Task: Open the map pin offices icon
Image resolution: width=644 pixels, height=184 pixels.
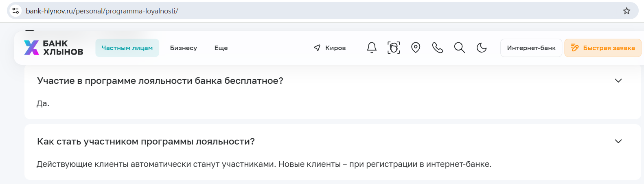Action: click(x=416, y=48)
